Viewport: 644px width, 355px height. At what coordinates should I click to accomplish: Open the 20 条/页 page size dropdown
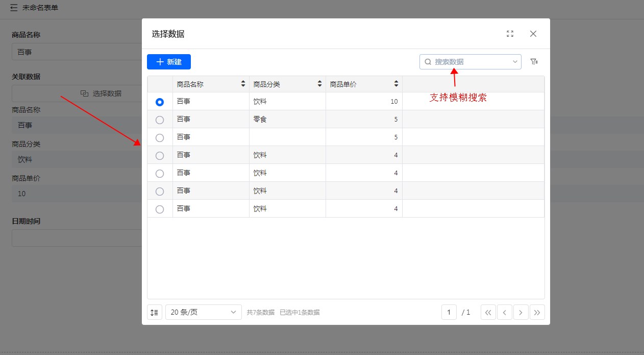(203, 312)
